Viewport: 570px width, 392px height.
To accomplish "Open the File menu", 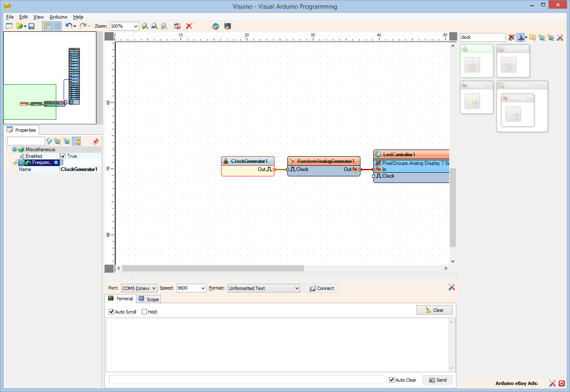I will 10,17.
